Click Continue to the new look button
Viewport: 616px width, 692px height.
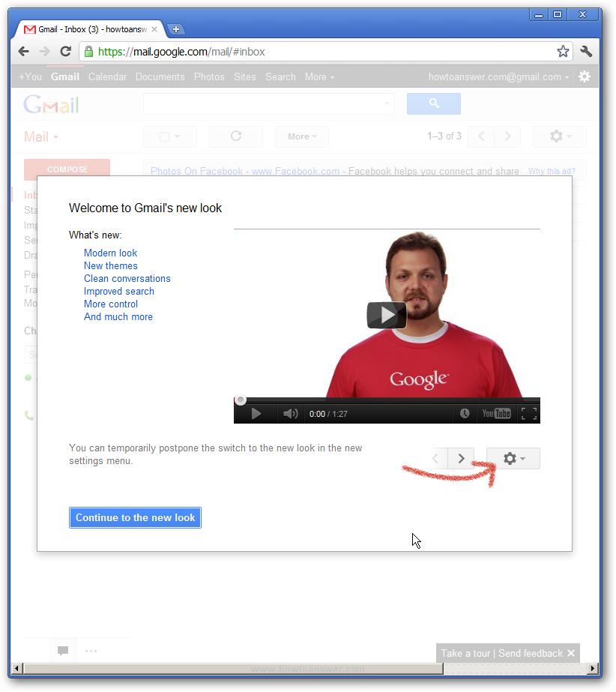(135, 517)
